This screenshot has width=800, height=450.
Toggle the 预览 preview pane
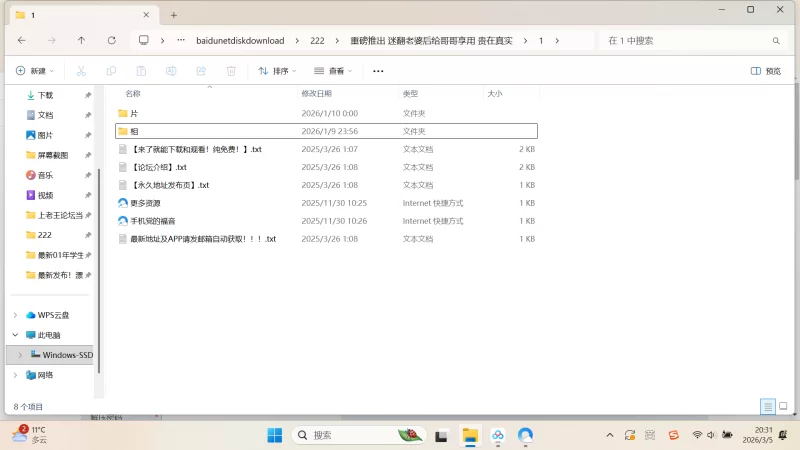tap(766, 71)
